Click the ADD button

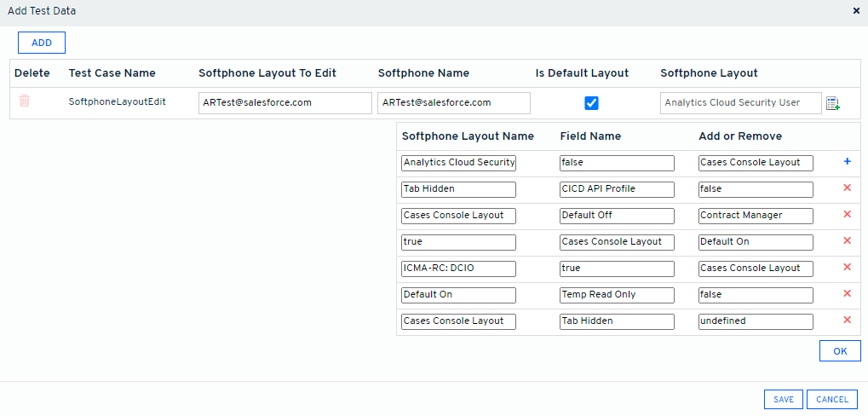[x=42, y=43]
